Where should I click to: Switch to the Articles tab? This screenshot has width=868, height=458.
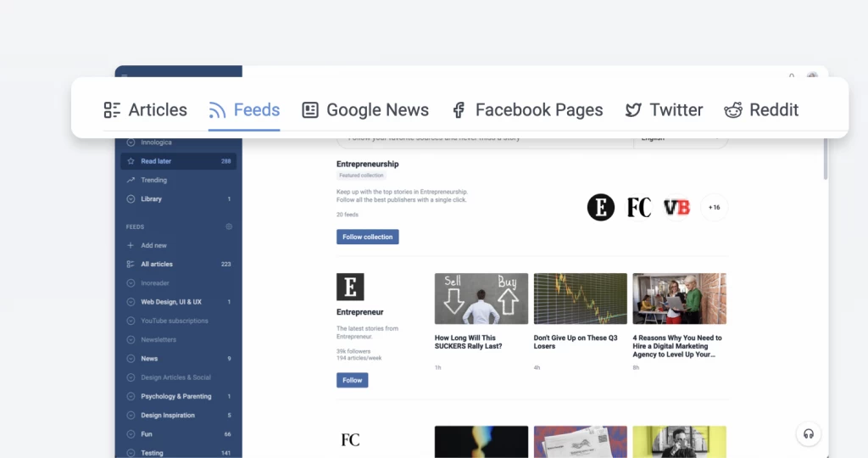[x=146, y=109]
